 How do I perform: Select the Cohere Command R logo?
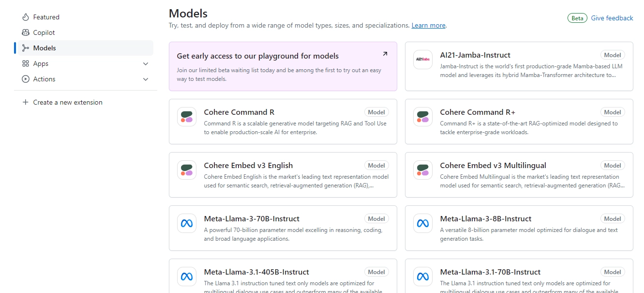[x=186, y=116]
